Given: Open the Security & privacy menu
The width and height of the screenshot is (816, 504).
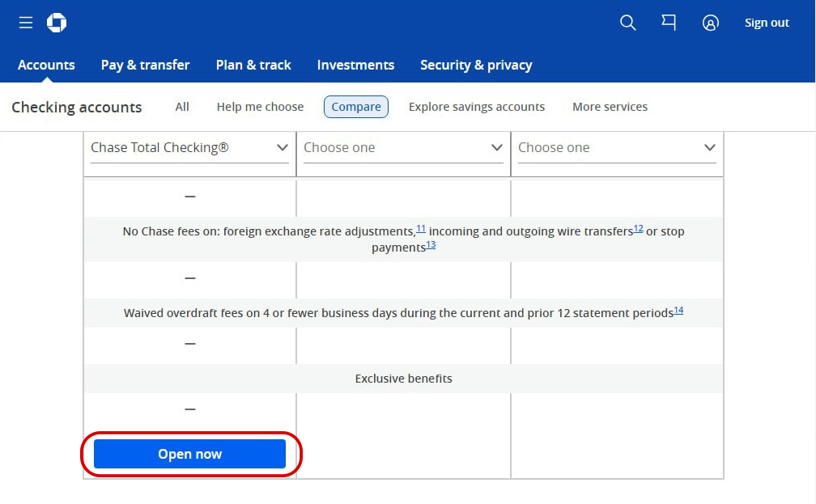Looking at the screenshot, I should [476, 65].
